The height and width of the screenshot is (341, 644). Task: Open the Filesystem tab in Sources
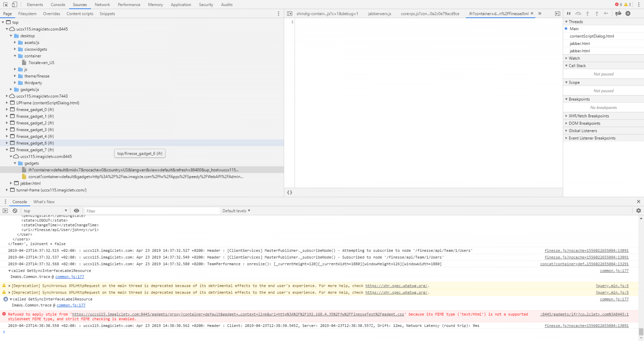27,14
